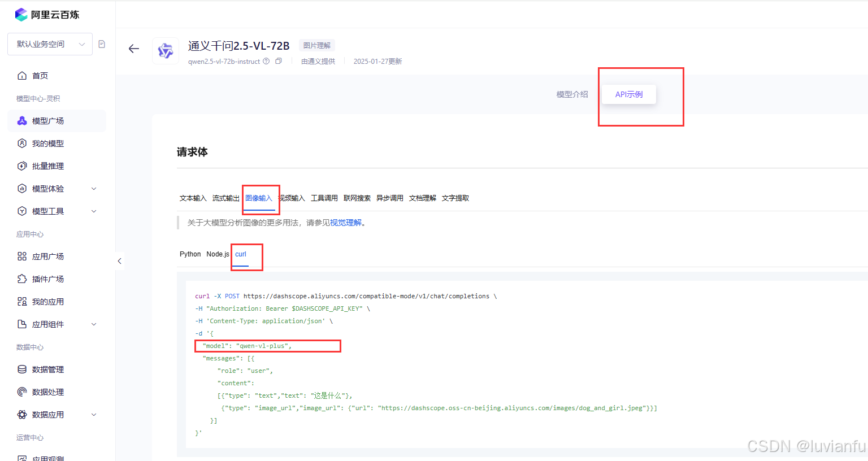Select the 图像输入 request tab

[259, 198]
